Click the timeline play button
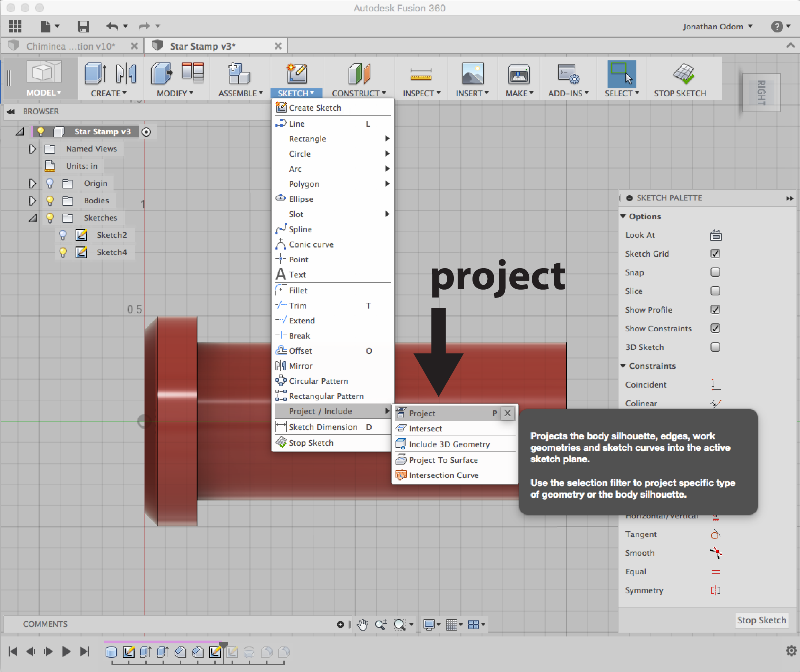 click(66, 651)
